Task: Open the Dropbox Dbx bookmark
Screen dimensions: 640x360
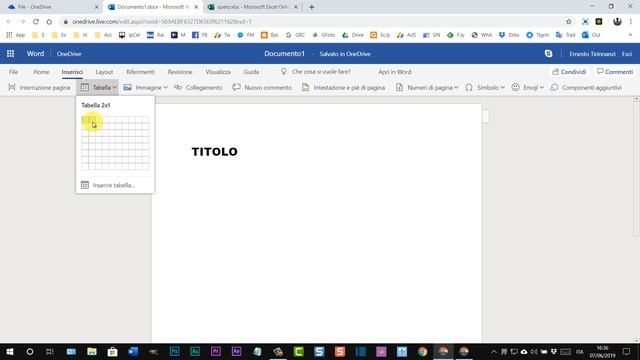Action: [509, 35]
